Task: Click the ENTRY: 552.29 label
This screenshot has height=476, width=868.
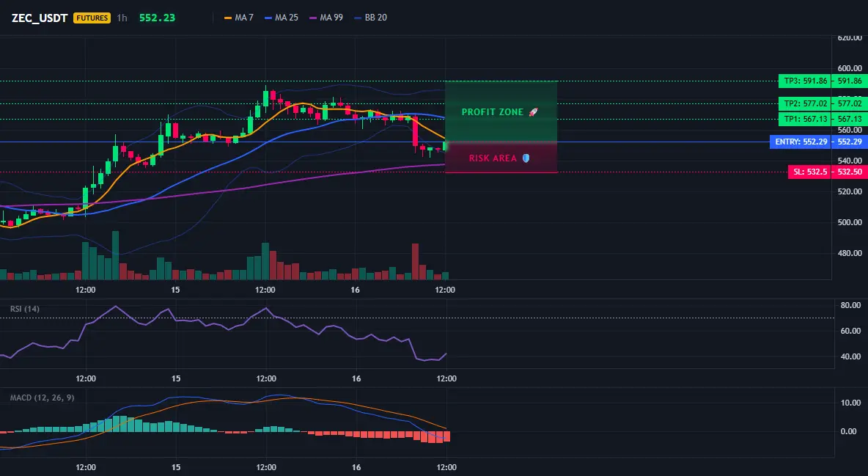Action: (x=801, y=142)
